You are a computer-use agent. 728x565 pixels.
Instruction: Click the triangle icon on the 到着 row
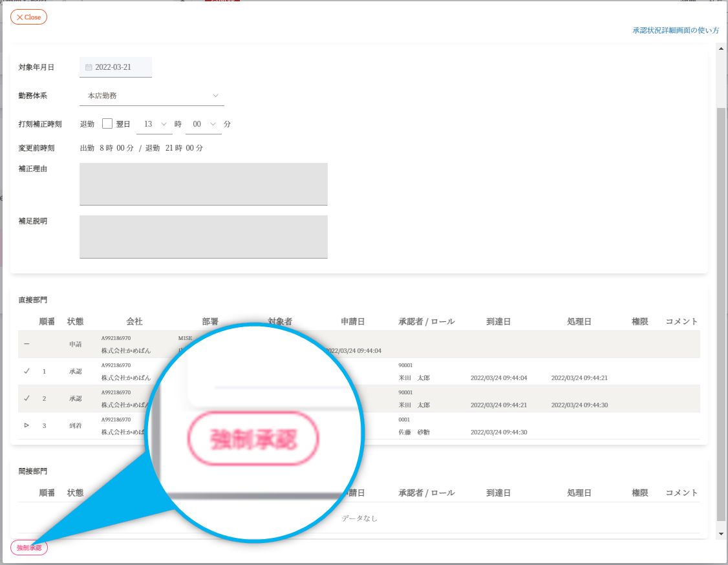(x=27, y=425)
